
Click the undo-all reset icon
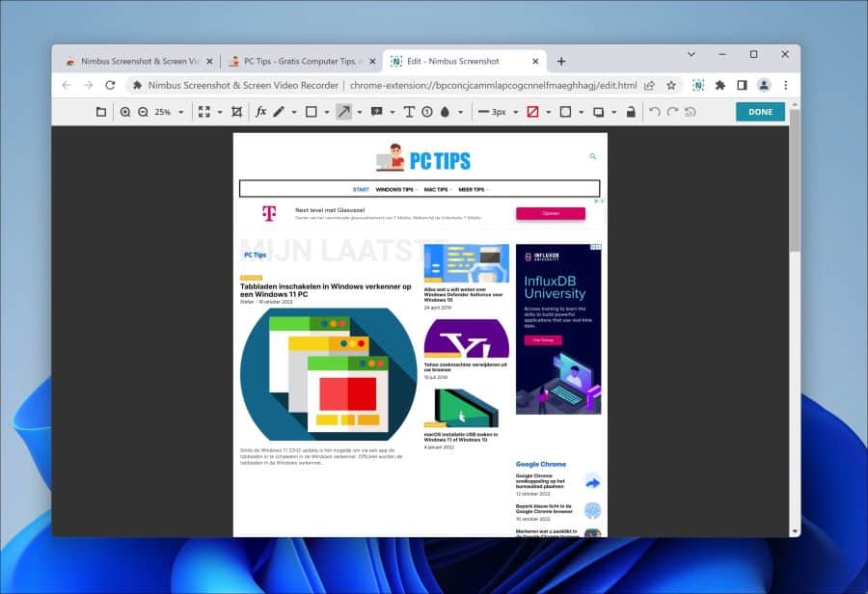690,112
